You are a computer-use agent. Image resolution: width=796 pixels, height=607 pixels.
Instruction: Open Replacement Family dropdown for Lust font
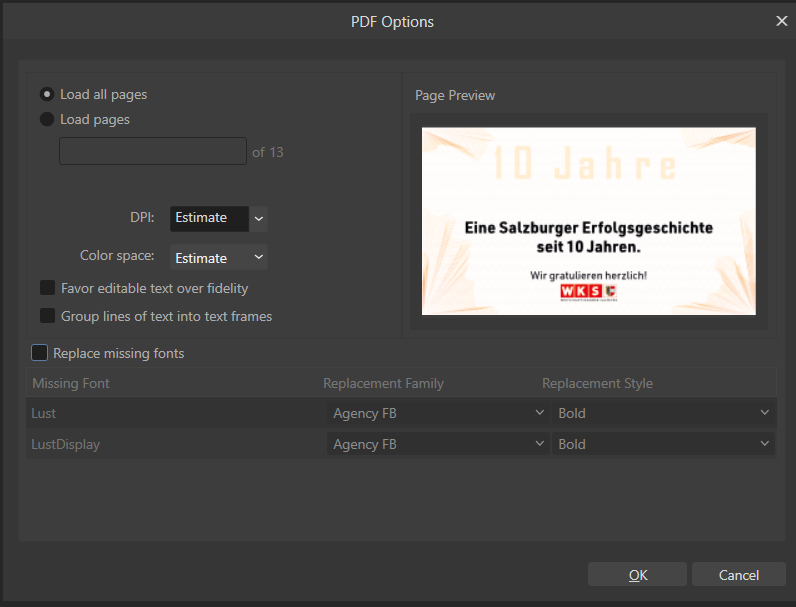[438, 413]
